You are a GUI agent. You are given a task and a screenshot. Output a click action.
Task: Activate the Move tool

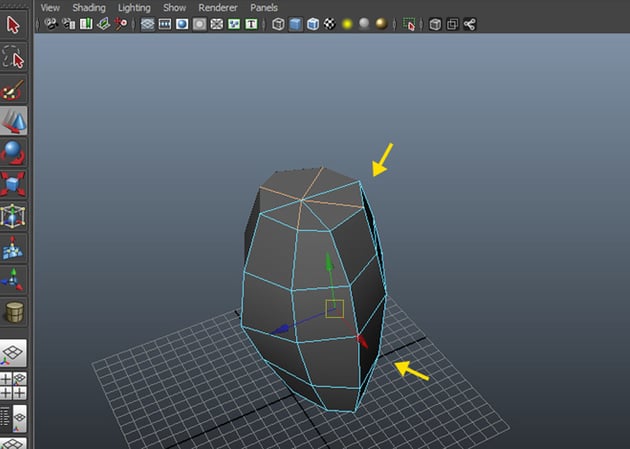pyautogui.click(x=14, y=121)
